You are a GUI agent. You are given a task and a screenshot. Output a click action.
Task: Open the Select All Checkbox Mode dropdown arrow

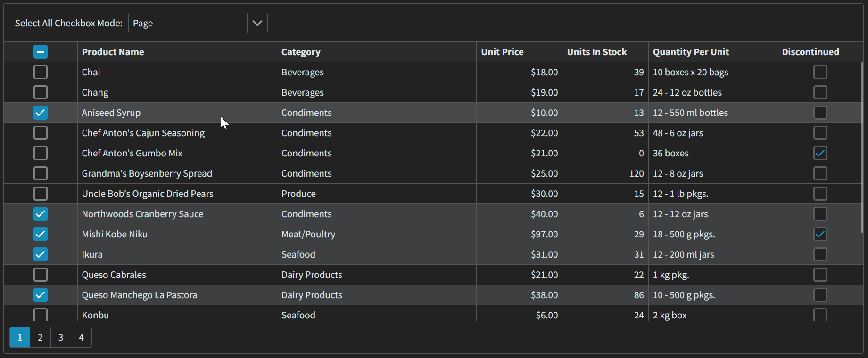(x=257, y=23)
